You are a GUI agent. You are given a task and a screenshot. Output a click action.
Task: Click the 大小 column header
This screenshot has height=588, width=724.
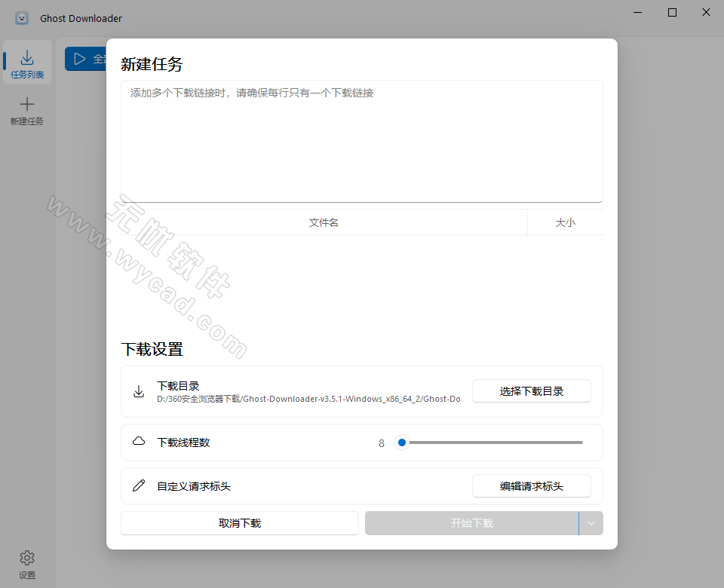tap(566, 222)
